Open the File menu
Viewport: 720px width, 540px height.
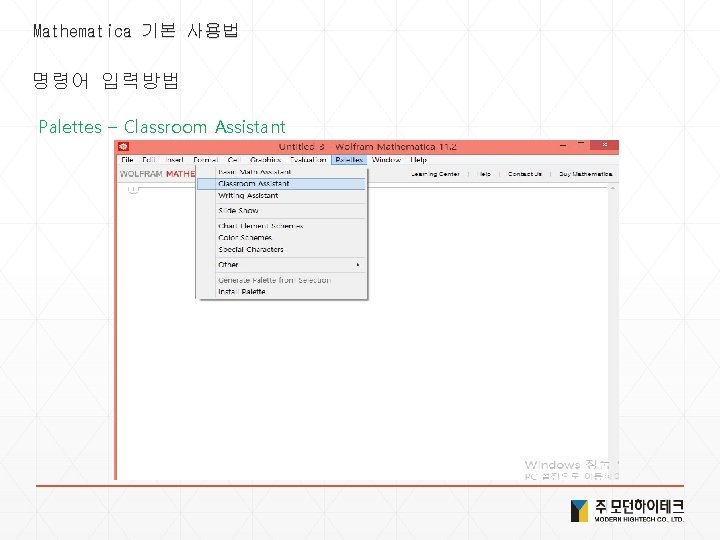[x=127, y=160]
